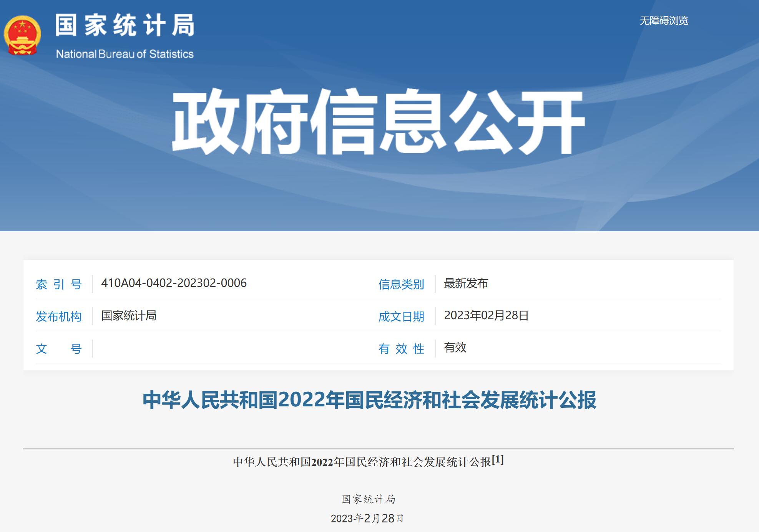Click the date 2023年02月28日 value
Screen dimensions: 759x532
(x=486, y=315)
